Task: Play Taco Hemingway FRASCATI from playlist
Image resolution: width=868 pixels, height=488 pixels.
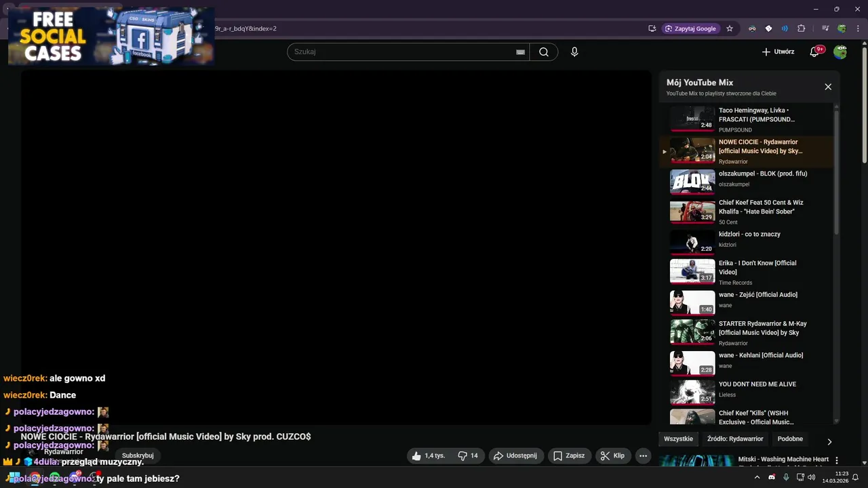Action: (x=746, y=119)
